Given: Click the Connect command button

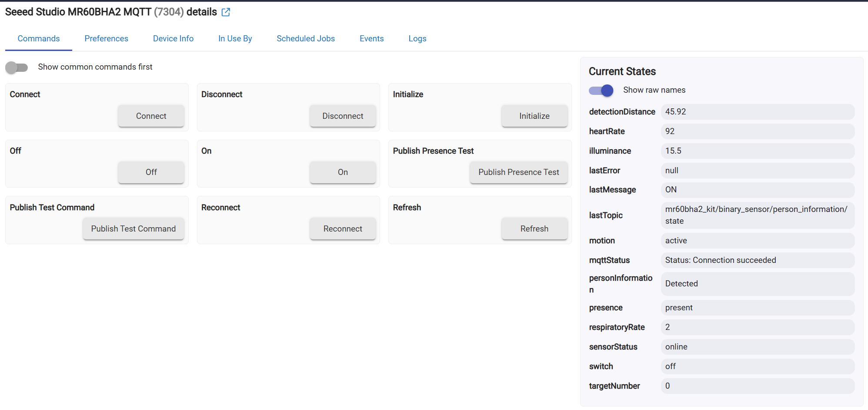Looking at the screenshot, I should click(151, 116).
